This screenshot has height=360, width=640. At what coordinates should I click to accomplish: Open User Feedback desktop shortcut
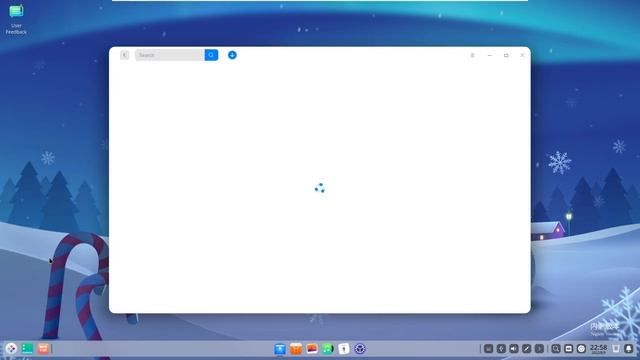pos(16,19)
